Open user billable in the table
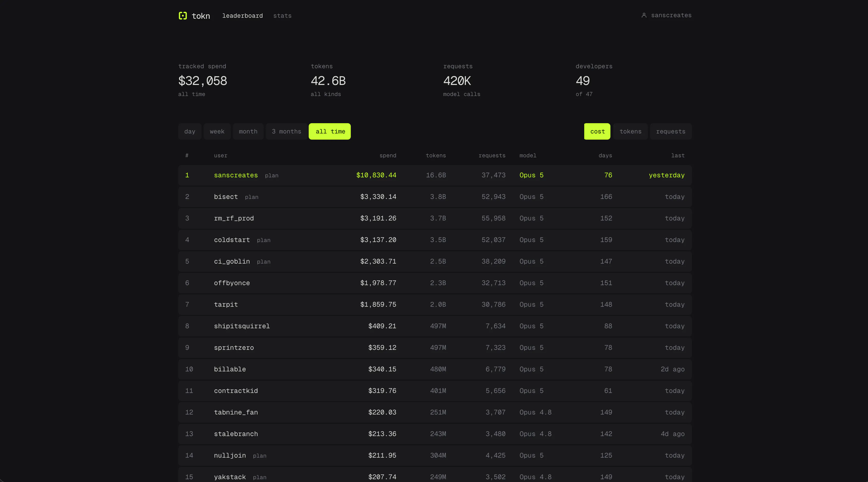Image resolution: width=868 pixels, height=482 pixels. pos(230,369)
